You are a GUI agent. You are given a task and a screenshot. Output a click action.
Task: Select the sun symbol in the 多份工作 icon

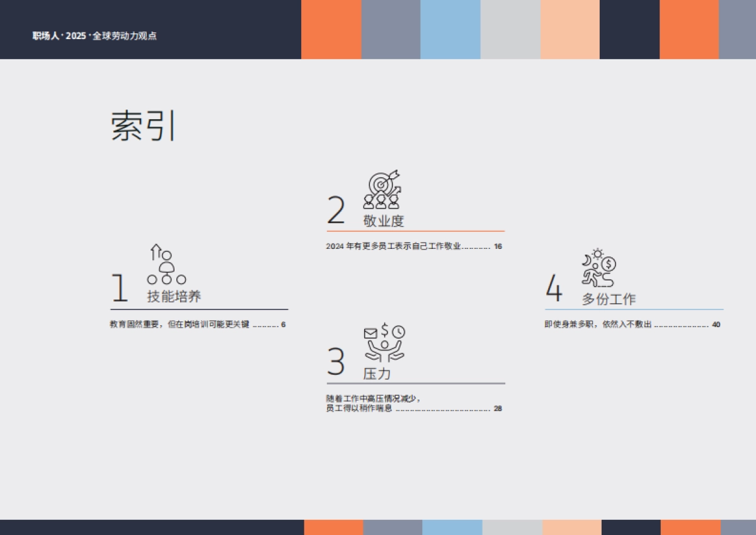click(x=598, y=253)
